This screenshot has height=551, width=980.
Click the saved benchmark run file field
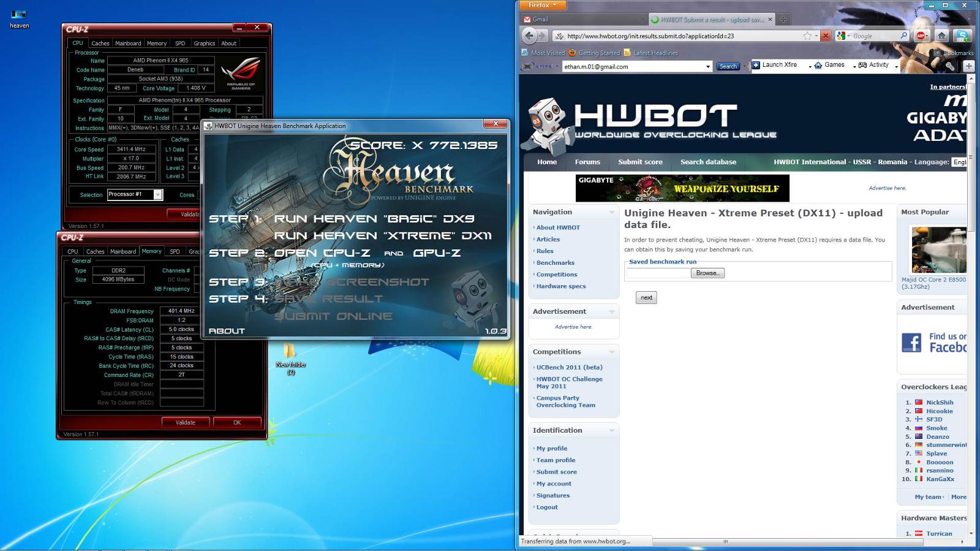point(658,273)
